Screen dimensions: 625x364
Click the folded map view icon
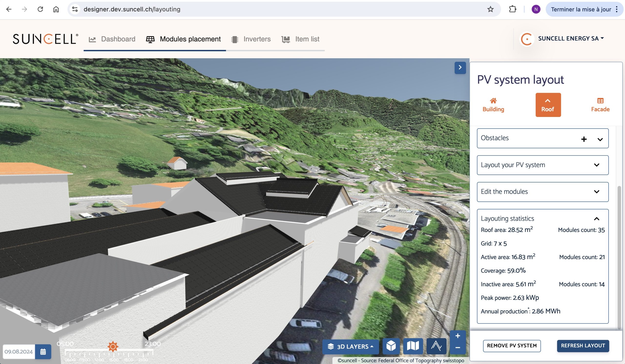[x=413, y=346]
